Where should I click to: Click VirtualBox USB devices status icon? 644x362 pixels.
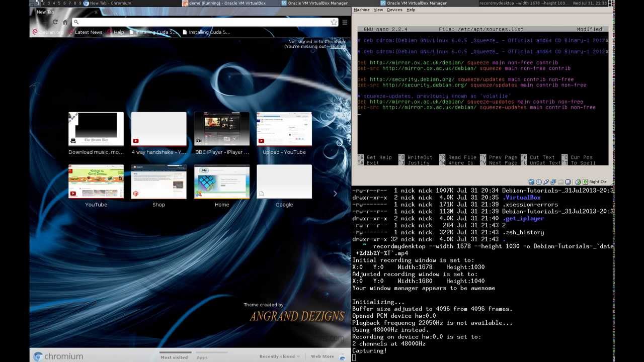click(x=546, y=182)
